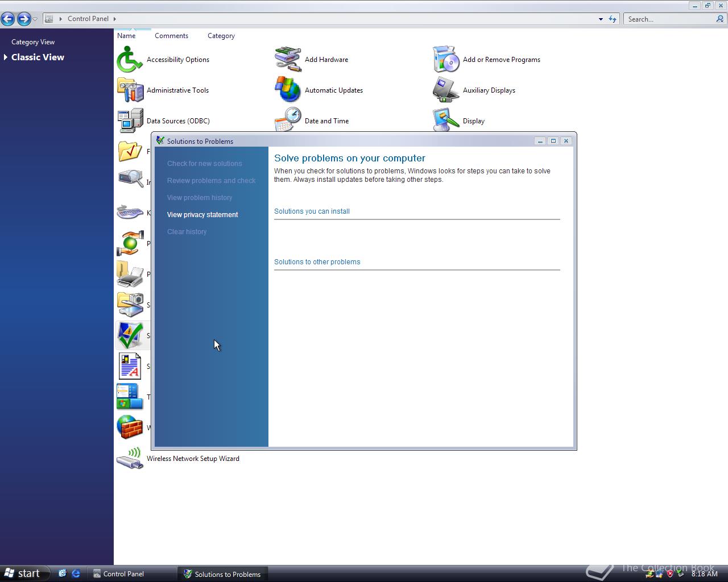Click the search magnifier icon
The height and width of the screenshot is (582, 728).
click(x=720, y=19)
